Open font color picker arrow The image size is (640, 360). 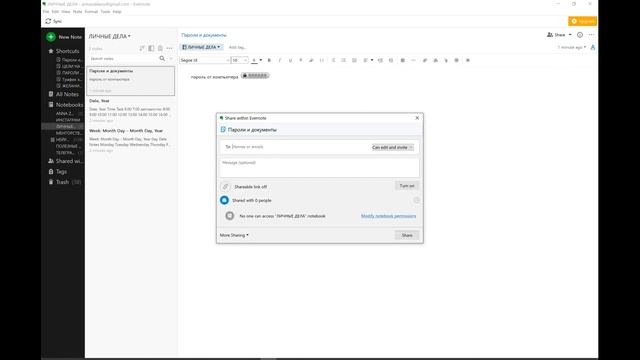tap(261, 60)
